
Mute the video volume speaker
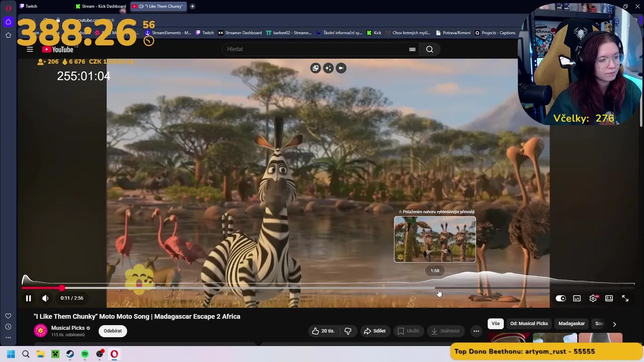click(45, 298)
